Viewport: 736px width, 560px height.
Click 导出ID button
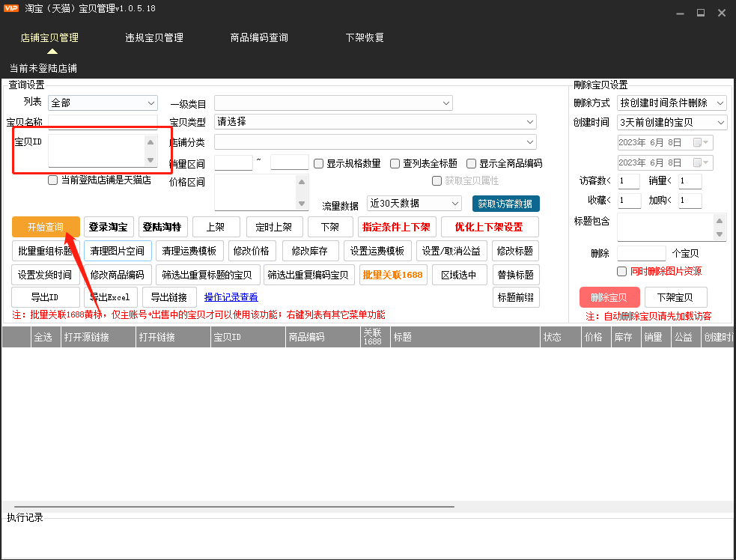point(46,298)
